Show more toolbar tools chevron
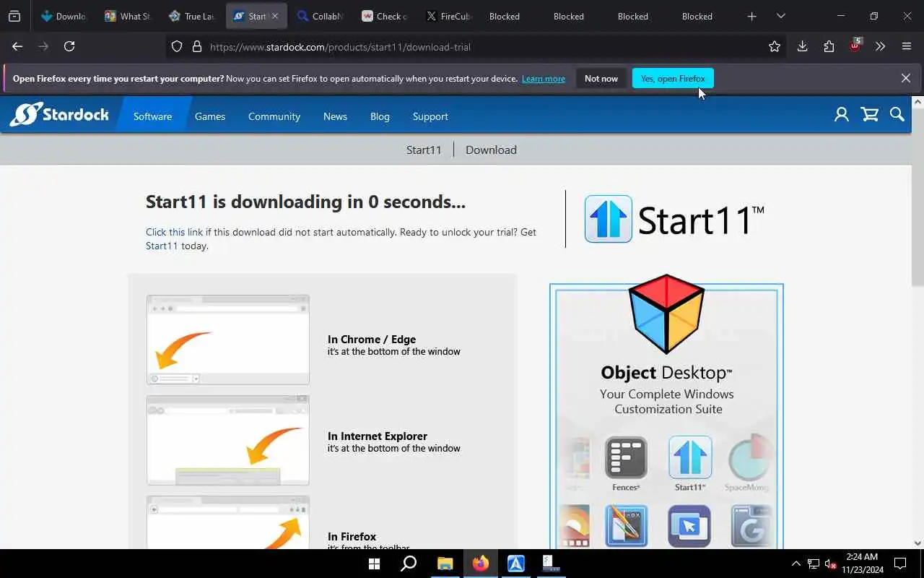The width and height of the screenshot is (924, 578). point(880,46)
